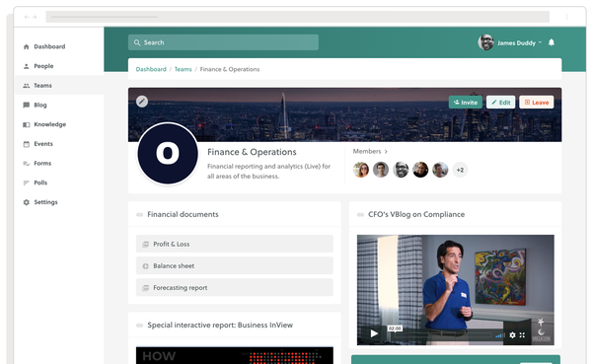Open Knowledge in the sidebar
Screen dimensions: 592x364
[59, 124]
